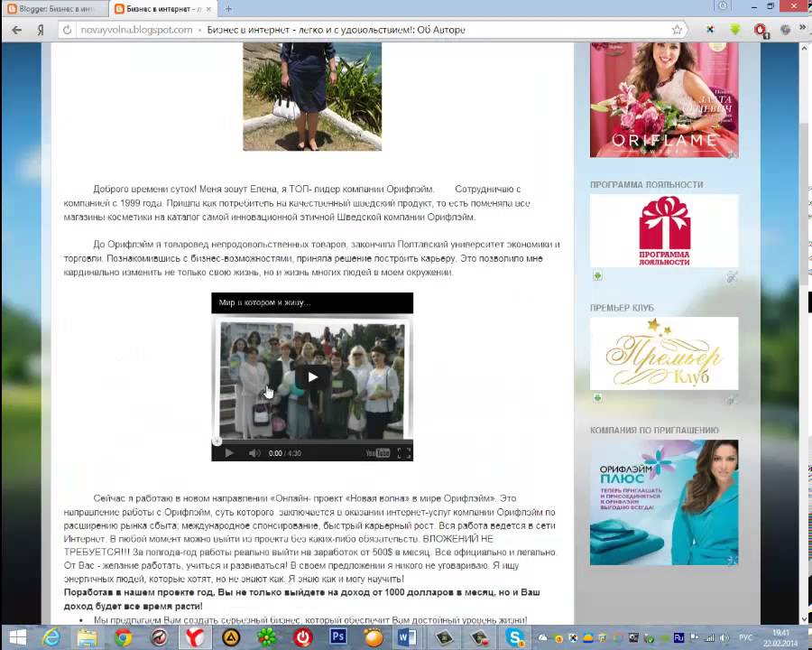Open the orange ball app in taskbar
Screen dimensions: 812x650
[x=373, y=637]
